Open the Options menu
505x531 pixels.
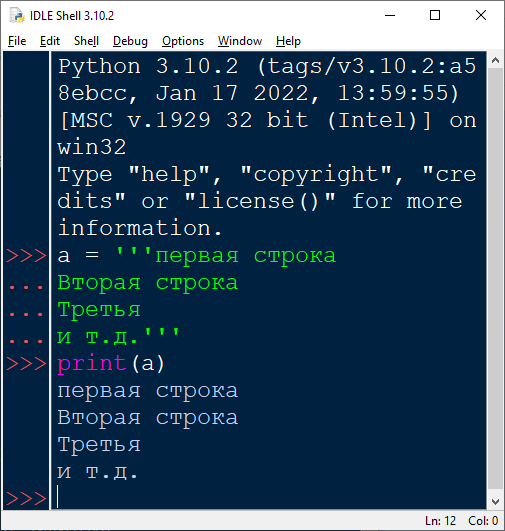coord(183,41)
